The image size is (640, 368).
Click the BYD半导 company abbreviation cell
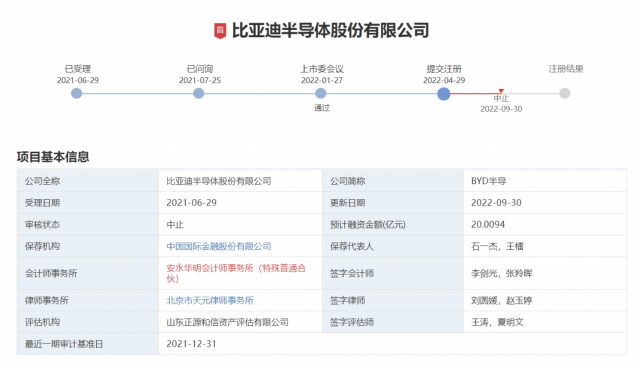pyautogui.click(x=545, y=181)
